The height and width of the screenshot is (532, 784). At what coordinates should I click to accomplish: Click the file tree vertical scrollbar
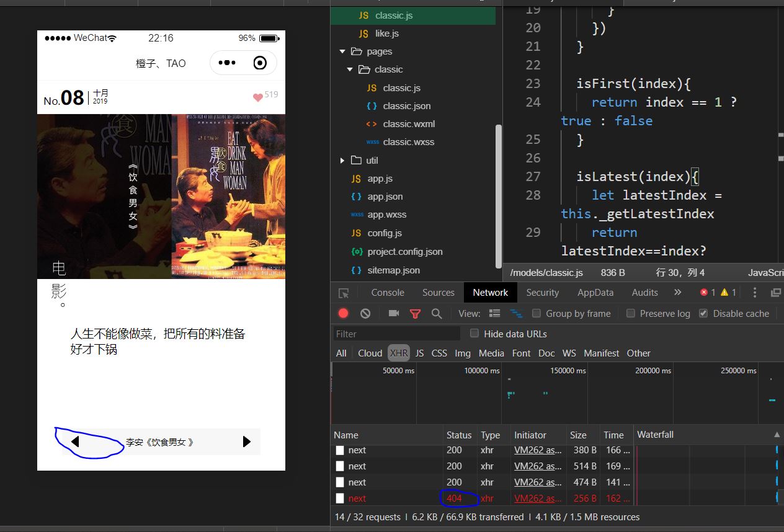(x=499, y=196)
